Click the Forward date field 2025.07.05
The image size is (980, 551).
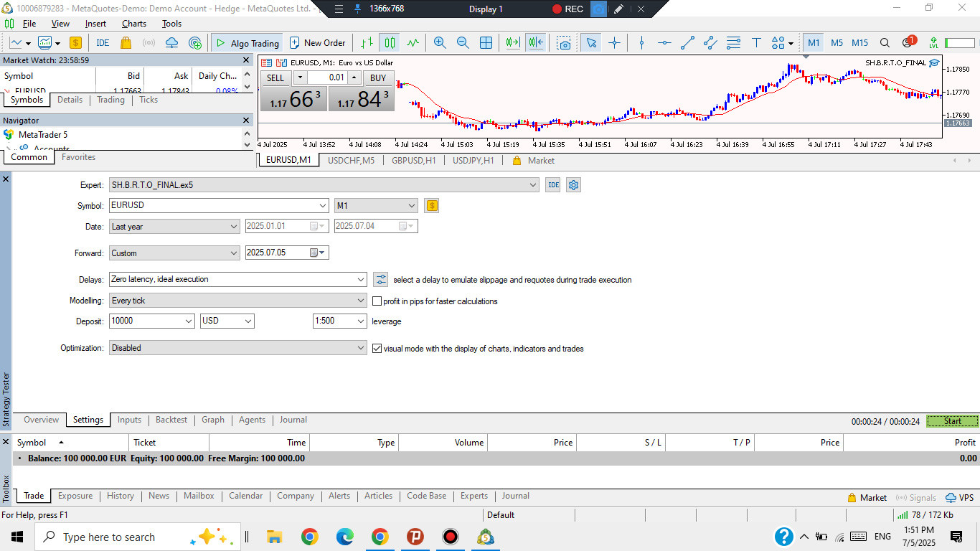click(287, 253)
